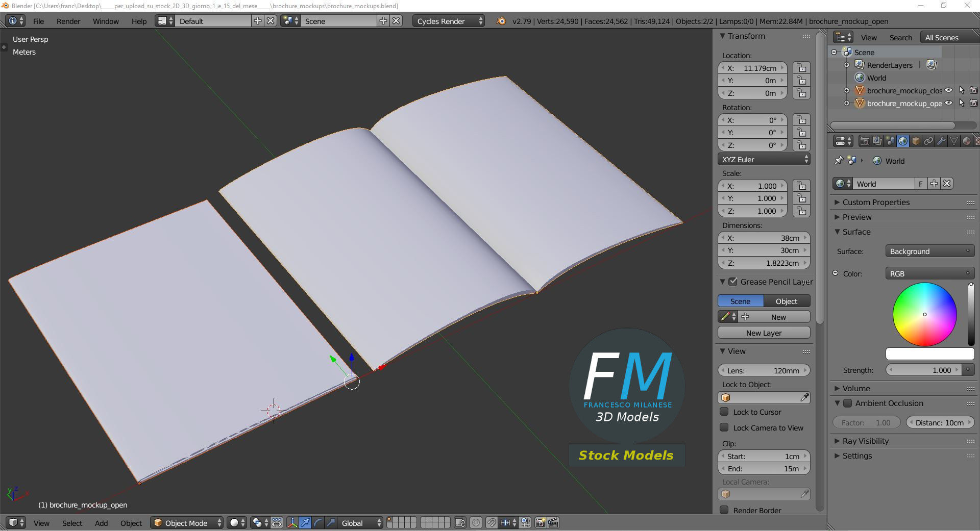Screen dimensions: 980x531
Task: Switch grease pencil source to Scene
Action: [x=741, y=301]
